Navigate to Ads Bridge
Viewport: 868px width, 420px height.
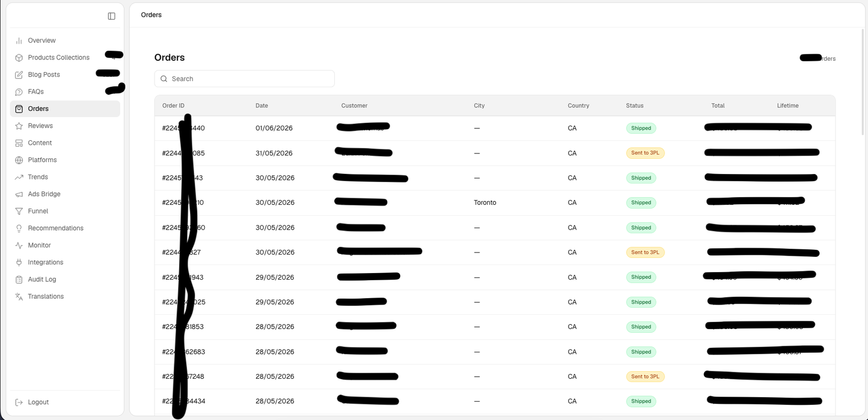click(x=65, y=194)
